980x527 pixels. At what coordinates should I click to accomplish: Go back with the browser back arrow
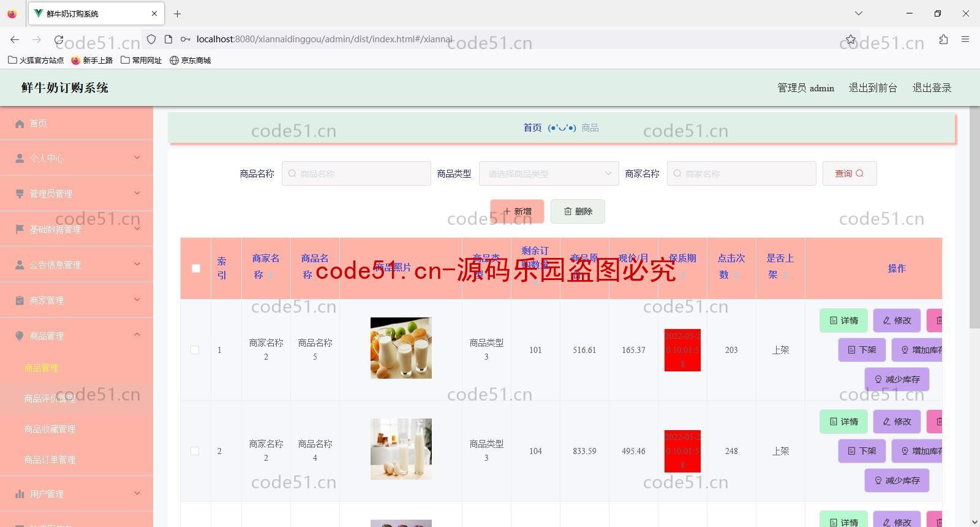pos(15,39)
